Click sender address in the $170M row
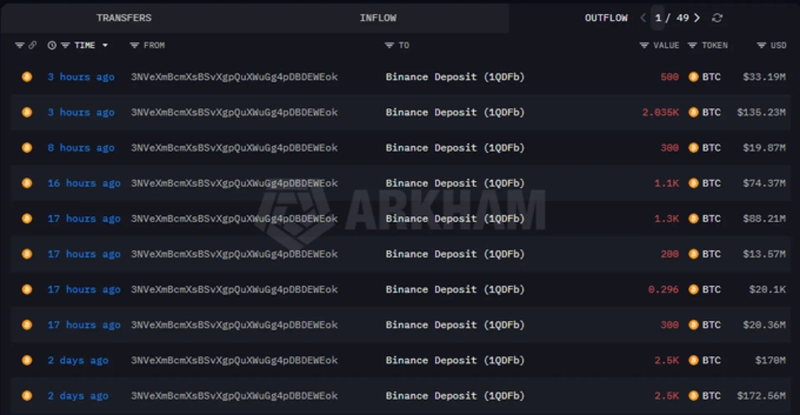The height and width of the screenshot is (415, 800). coord(234,360)
